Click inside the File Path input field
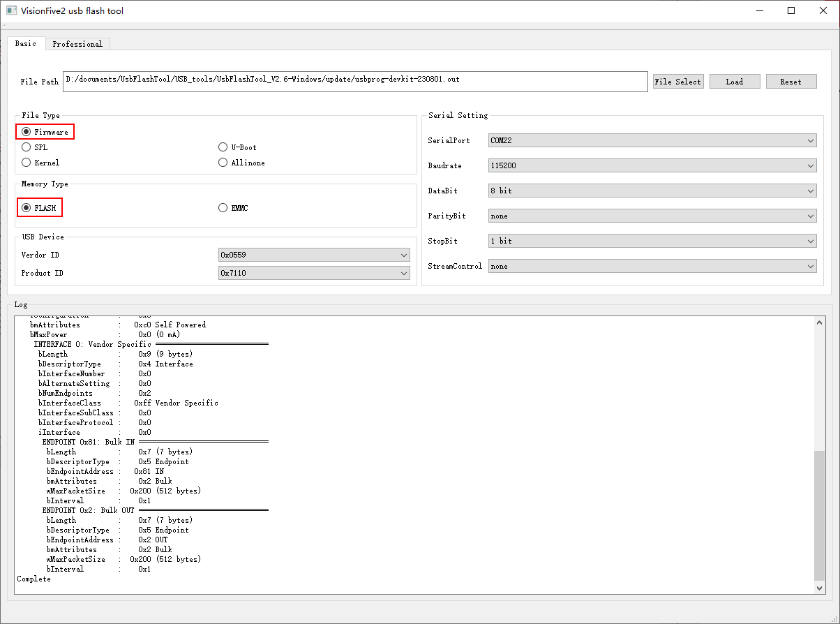840x624 pixels. (355, 81)
